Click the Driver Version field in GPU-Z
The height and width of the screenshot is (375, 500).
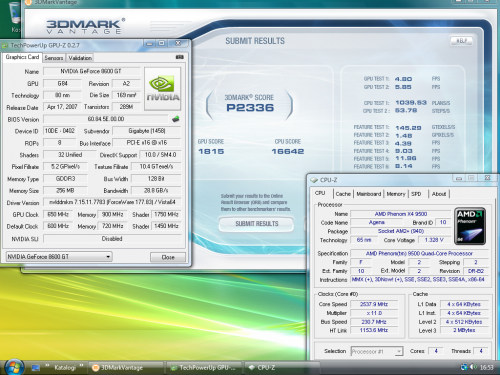click(112, 202)
